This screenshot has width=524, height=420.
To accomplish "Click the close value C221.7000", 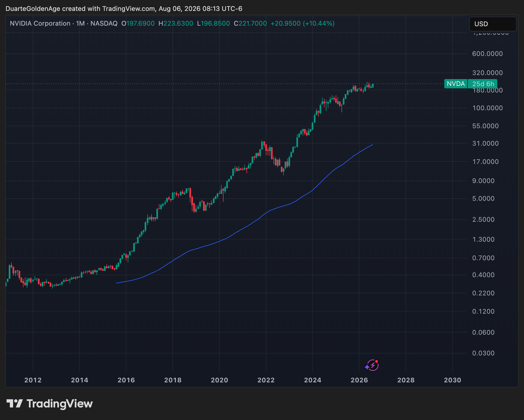I will (250, 23).
